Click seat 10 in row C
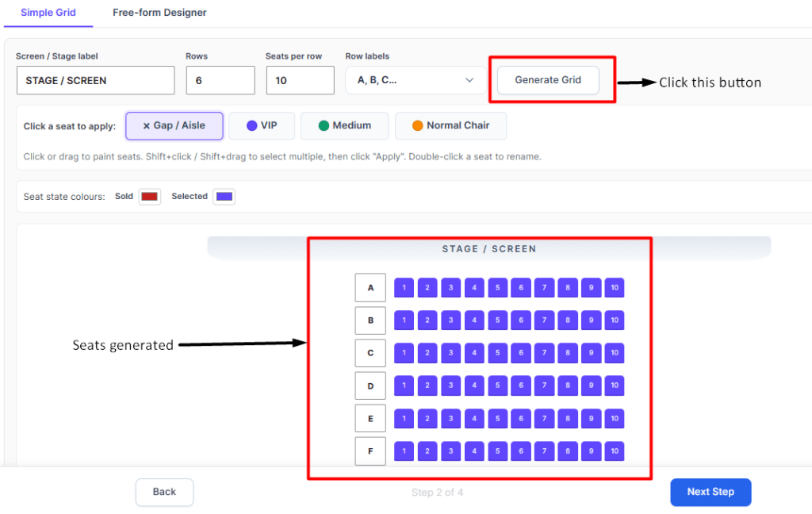This screenshot has width=812, height=514. coord(615,353)
